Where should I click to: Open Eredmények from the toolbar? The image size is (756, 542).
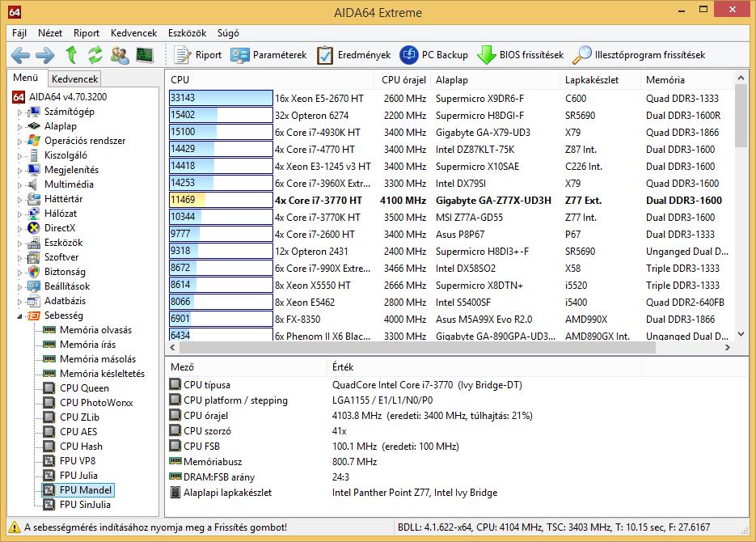[354, 55]
